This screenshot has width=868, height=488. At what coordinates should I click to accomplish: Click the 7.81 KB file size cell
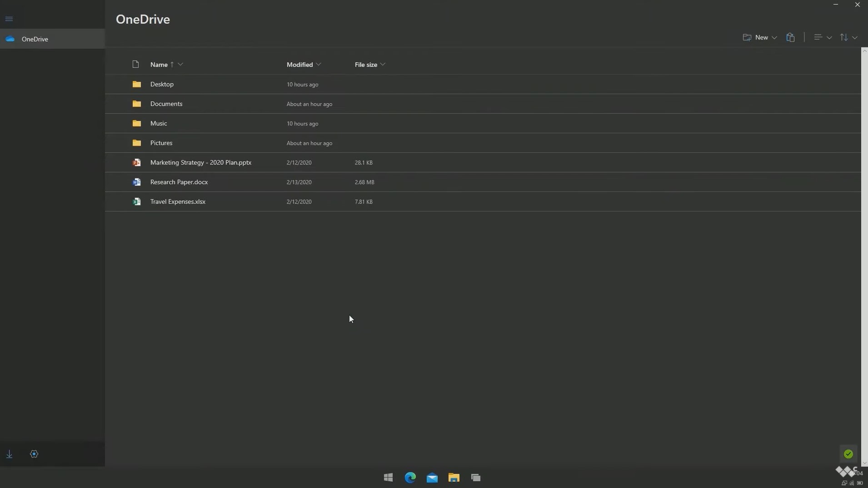364,201
